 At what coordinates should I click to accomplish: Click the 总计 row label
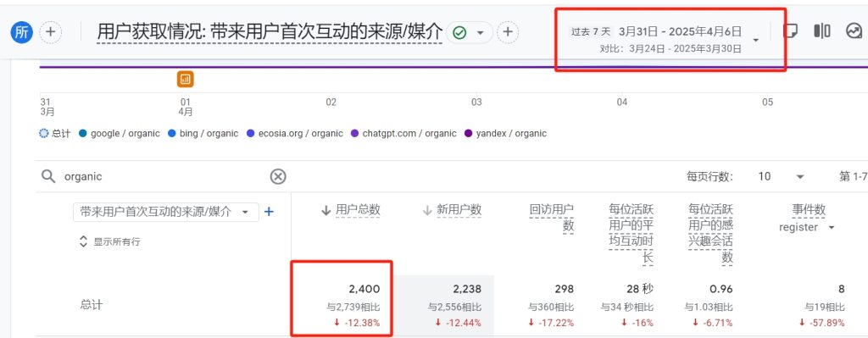pyautogui.click(x=92, y=305)
